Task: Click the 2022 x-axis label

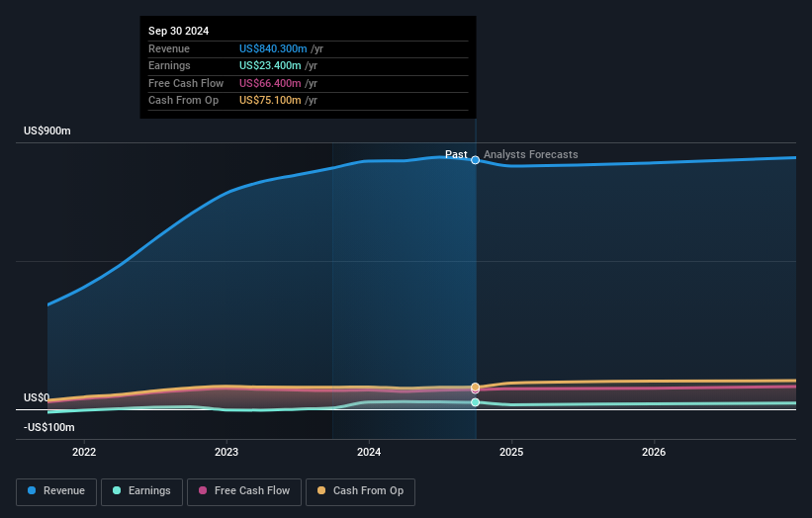Action: [x=84, y=452]
